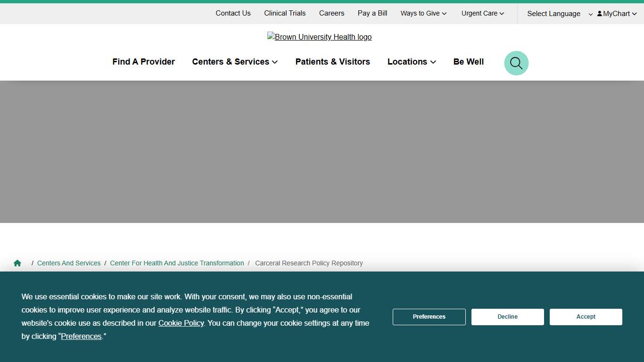Screen dimensions: 644x362
Task: Open the Centers & Services dropdown
Action: tap(234, 62)
